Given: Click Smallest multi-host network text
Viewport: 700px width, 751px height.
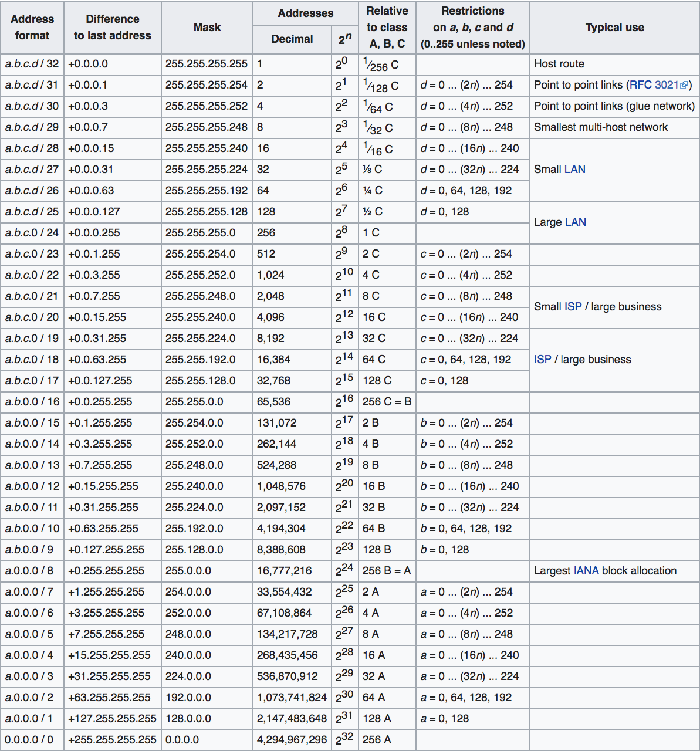Looking at the screenshot, I should 601,127.
